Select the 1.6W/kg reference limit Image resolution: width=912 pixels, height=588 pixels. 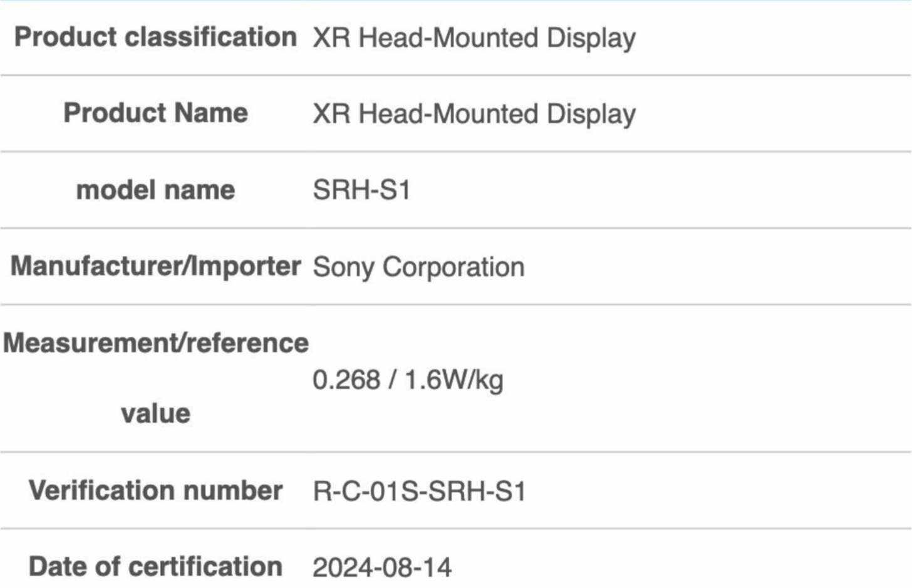click(x=453, y=380)
